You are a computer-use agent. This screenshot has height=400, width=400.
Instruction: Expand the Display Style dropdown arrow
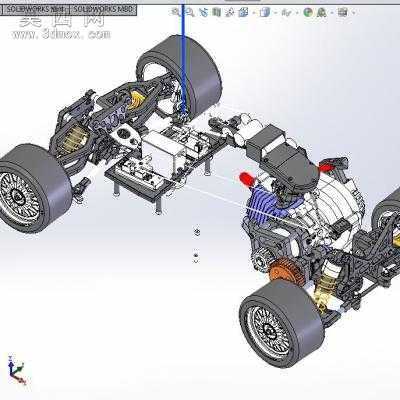(276, 13)
